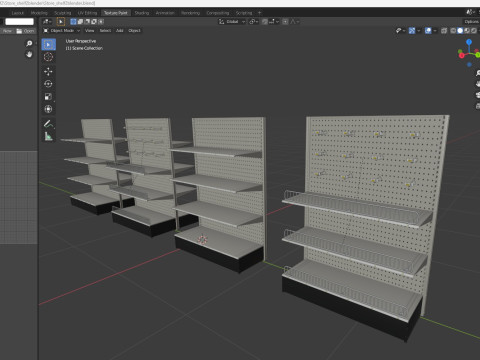Switch to Shading workspace tab
The height and width of the screenshot is (360, 480).
142,13
